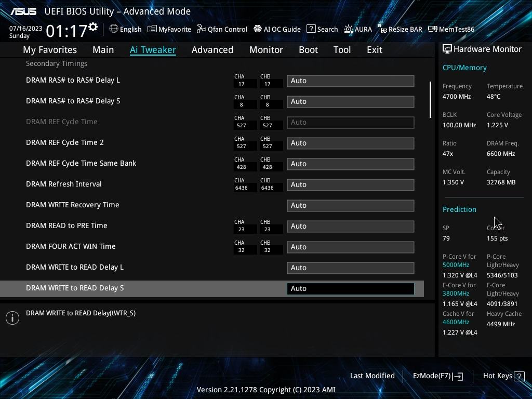This screenshot has height=399, width=532.
Task: Click the Secondary Timings heading
Action: point(57,63)
